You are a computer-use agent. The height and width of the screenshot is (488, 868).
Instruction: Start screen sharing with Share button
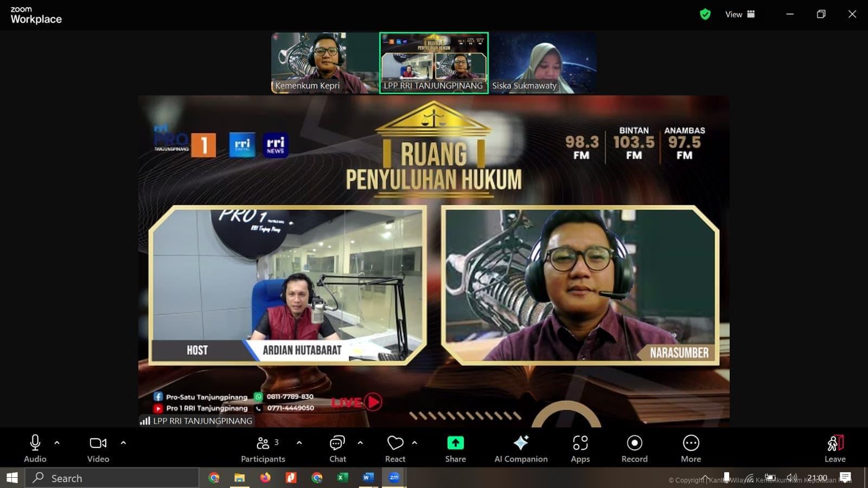(x=455, y=449)
